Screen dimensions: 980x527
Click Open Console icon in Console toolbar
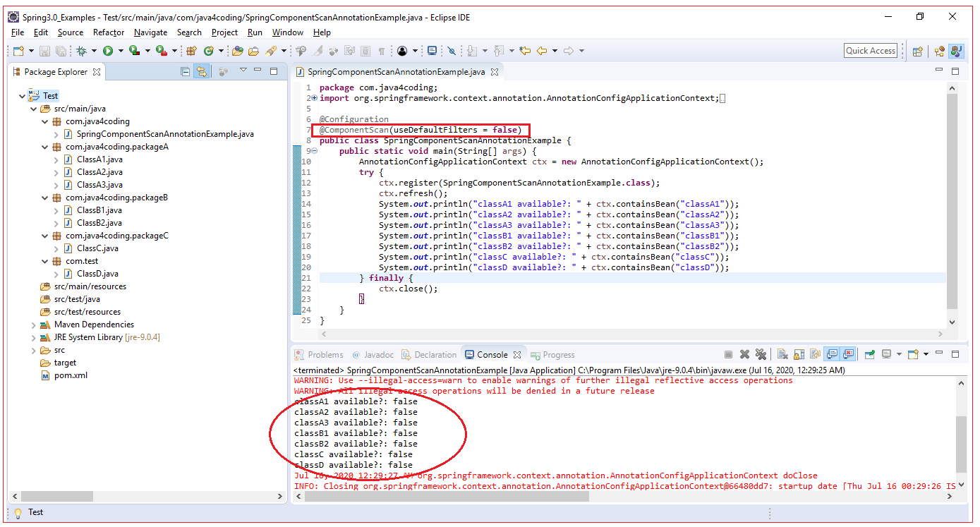click(x=912, y=354)
